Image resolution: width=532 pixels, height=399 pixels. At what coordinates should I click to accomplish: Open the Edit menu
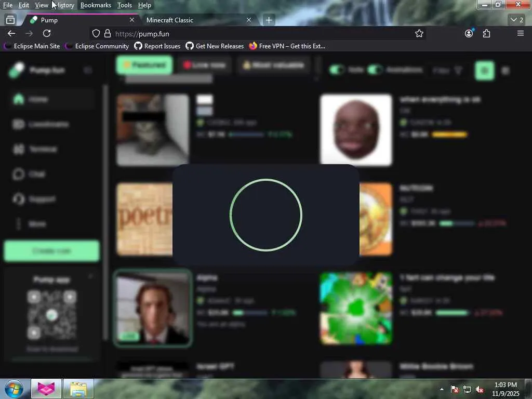tap(23, 5)
